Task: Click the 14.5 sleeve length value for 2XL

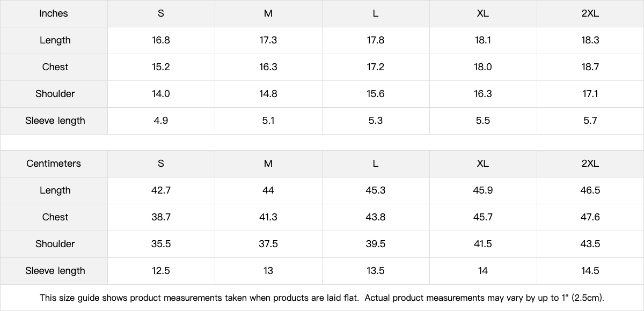Action: [590, 271]
